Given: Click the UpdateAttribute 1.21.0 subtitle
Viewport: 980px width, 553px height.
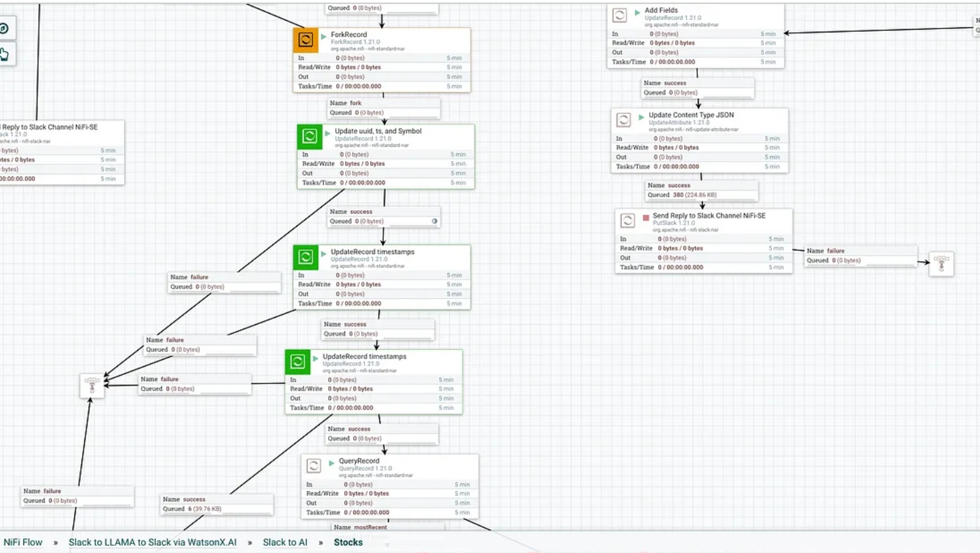Looking at the screenshot, I should click(x=679, y=122).
